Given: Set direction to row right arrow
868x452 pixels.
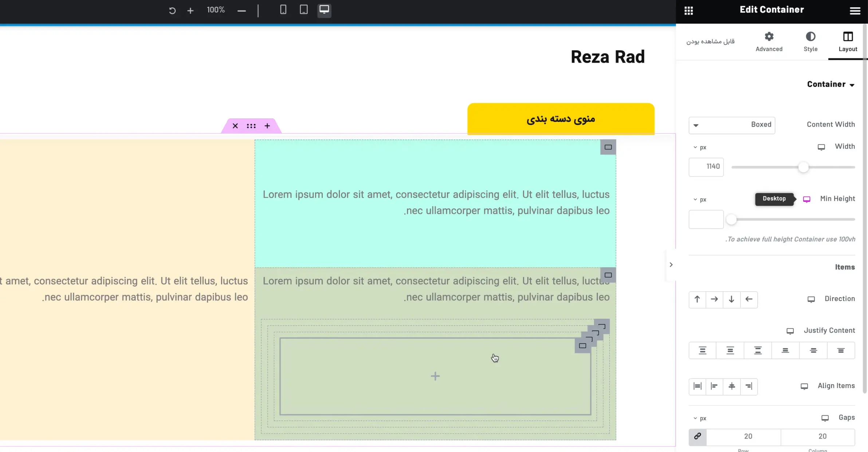Looking at the screenshot, I should [714, 299].
